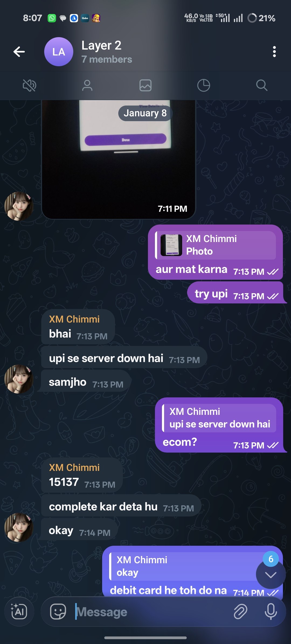Screen dimensions: 291x644
Task: Tap the quoted "upi se server down hai" reply
Action: 219,418
